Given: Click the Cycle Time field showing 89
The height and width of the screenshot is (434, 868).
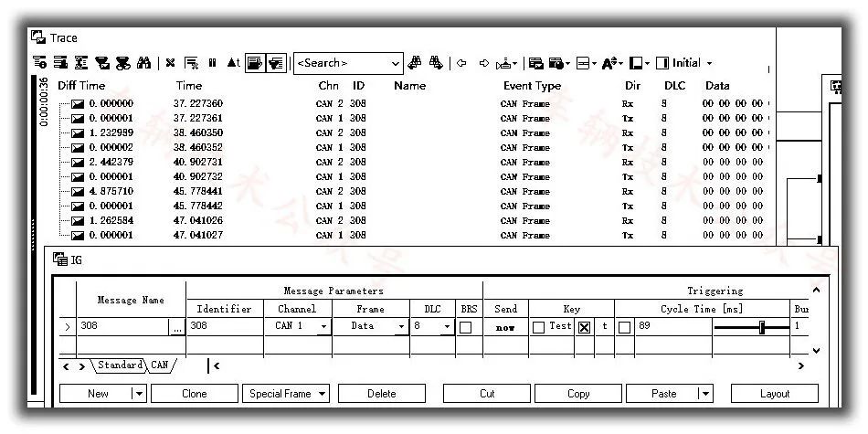Looking at the screenshot, I should click(672, 326).
